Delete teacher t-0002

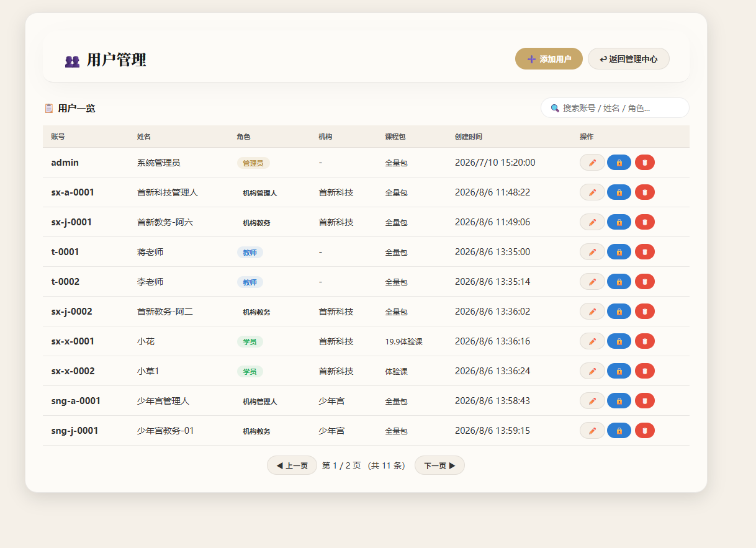(645, 282)
